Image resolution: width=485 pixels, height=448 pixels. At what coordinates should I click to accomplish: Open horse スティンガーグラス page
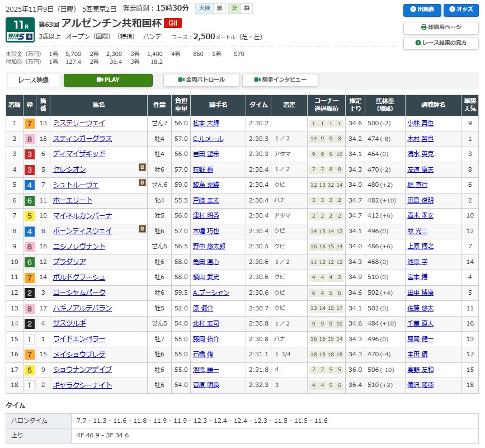pyautogui.click(x=82, y=139)
